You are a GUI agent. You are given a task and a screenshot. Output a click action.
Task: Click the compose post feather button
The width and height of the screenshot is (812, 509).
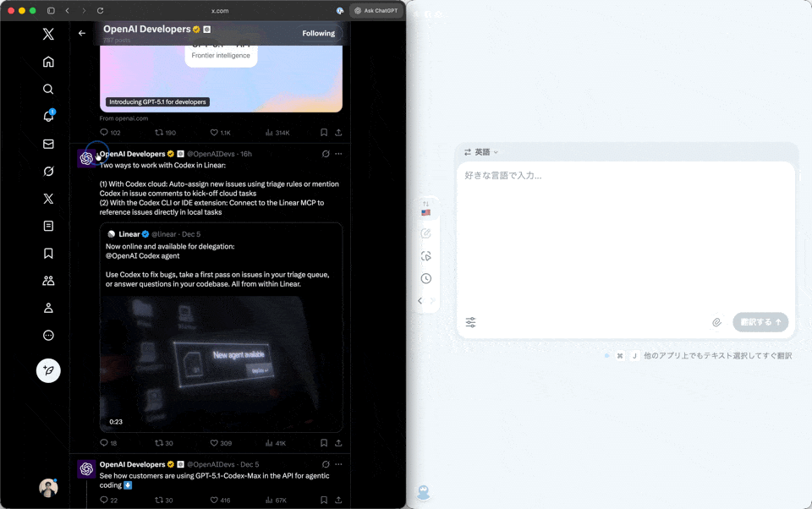(x=48, y=370)
